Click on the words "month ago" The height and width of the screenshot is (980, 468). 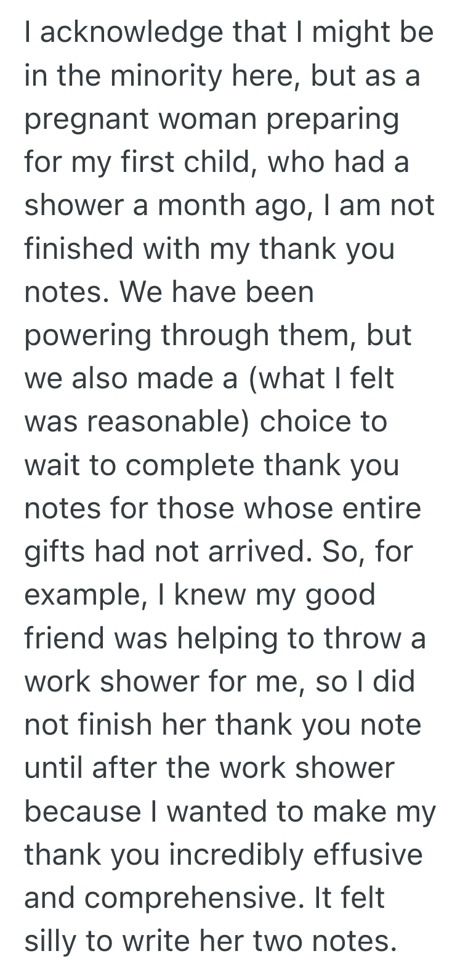point(224,205)
